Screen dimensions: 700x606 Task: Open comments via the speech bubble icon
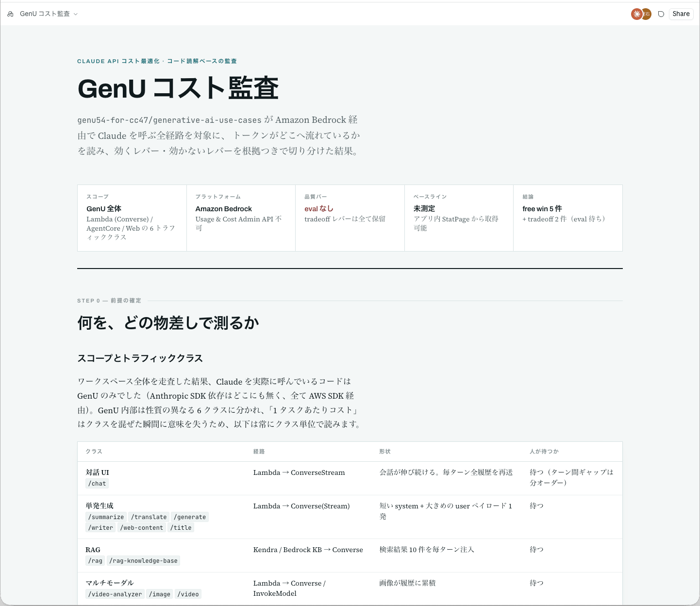(x=661, y=14)
